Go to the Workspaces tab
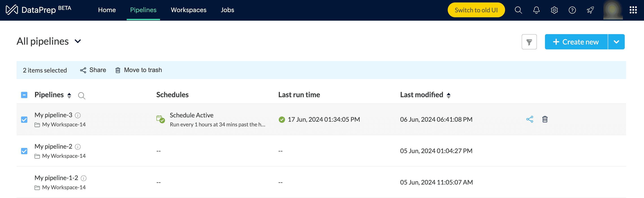 click(188, 10)
